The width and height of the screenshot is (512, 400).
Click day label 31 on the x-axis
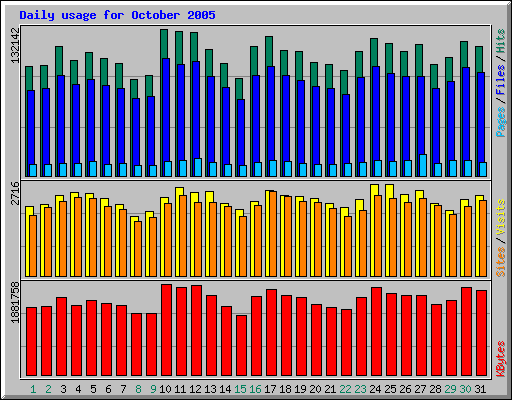(480, 389)
